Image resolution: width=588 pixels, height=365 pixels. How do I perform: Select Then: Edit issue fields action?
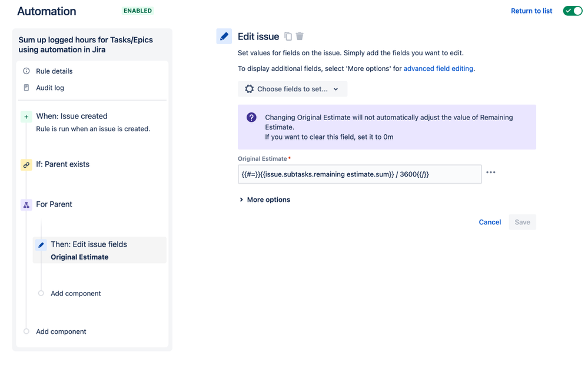coord(99,250)
